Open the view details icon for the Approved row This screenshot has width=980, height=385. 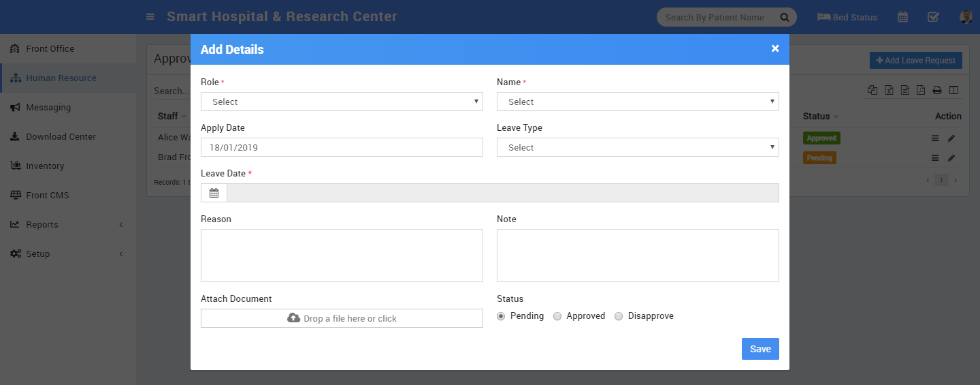936,138
